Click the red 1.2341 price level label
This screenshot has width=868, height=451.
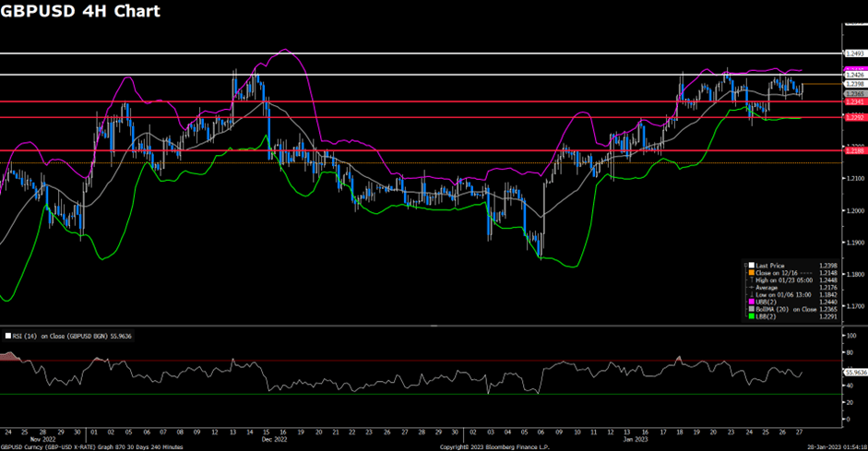(855, 101)
